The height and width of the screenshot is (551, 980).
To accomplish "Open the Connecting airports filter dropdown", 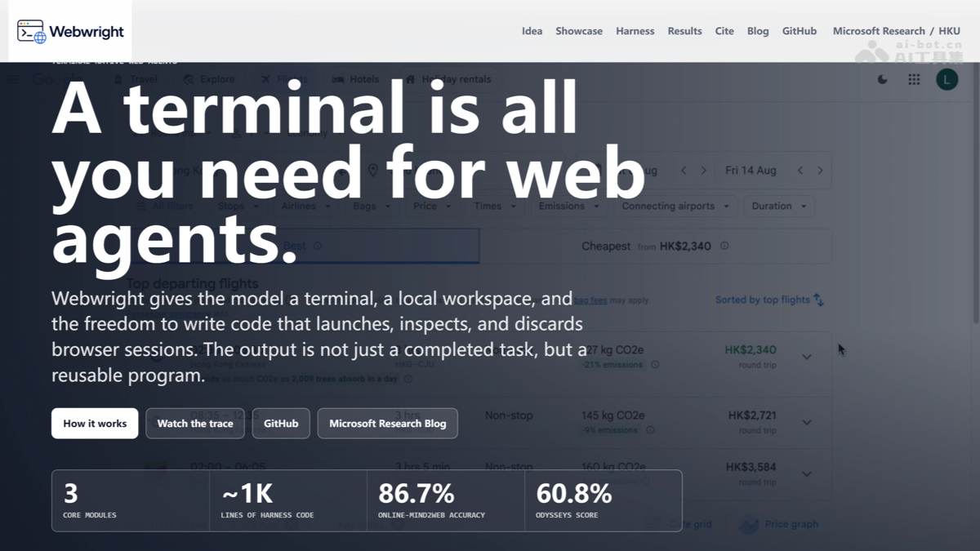I will (675, 207).
